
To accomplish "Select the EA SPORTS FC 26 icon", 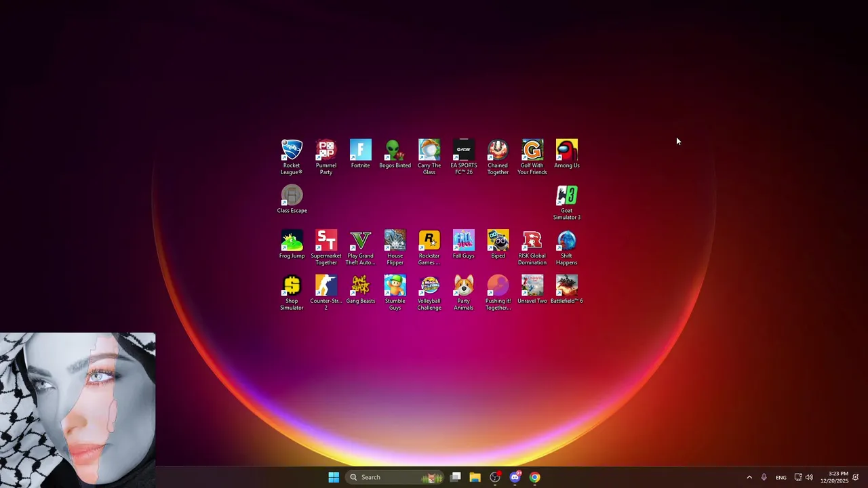I will 464,157.
